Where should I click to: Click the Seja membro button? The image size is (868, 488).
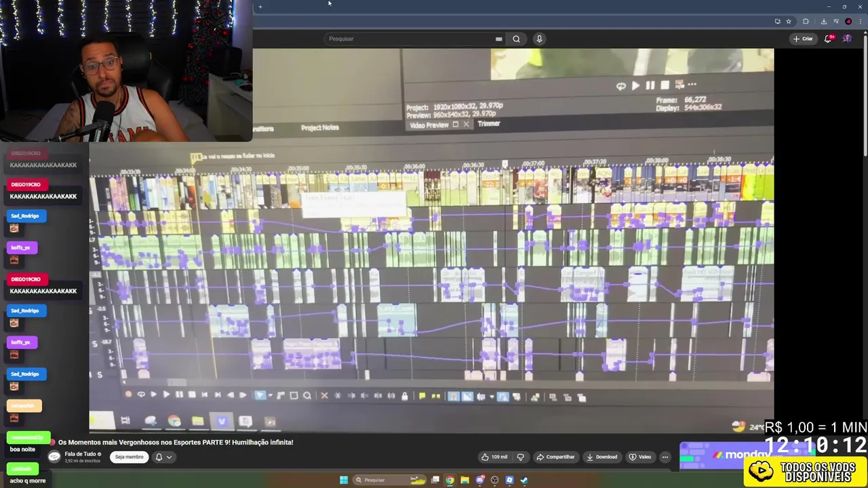coord(129,457)
